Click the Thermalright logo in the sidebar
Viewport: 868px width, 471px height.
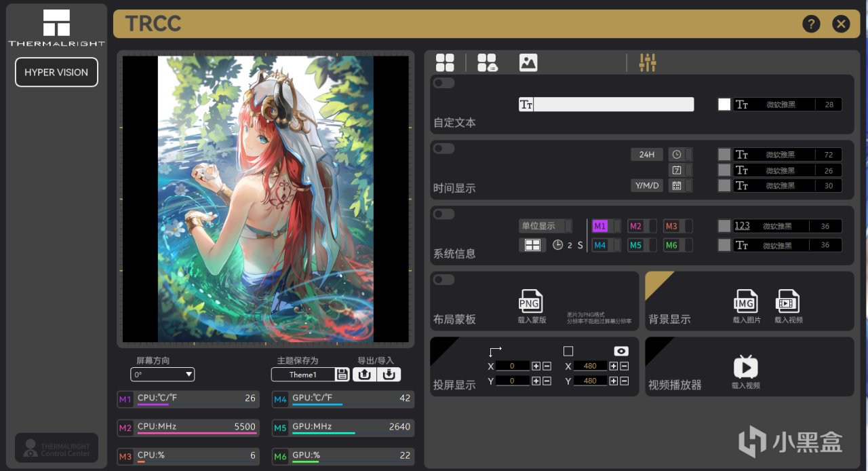(56, 28)
